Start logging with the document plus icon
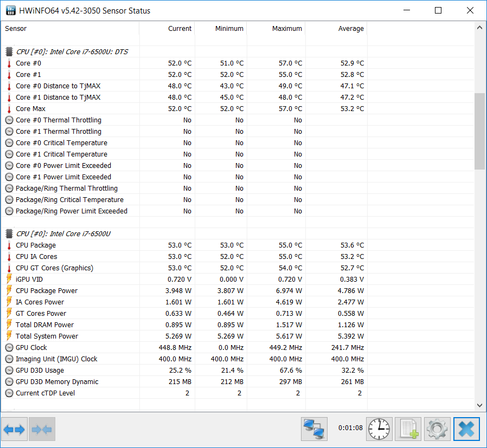487x448 pixels. (x=408, y=430)
